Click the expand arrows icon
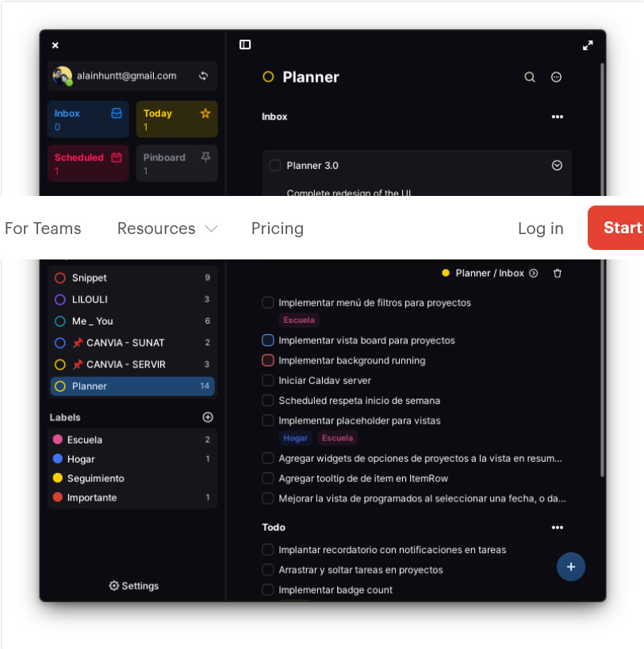Image resolution: width=644 pixels, height=649 pixels. coord(587,45)
